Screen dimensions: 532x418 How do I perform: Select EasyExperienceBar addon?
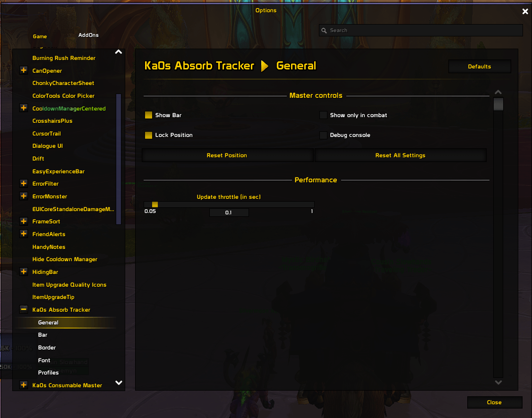pyautogui.click(x=59, y=171)
